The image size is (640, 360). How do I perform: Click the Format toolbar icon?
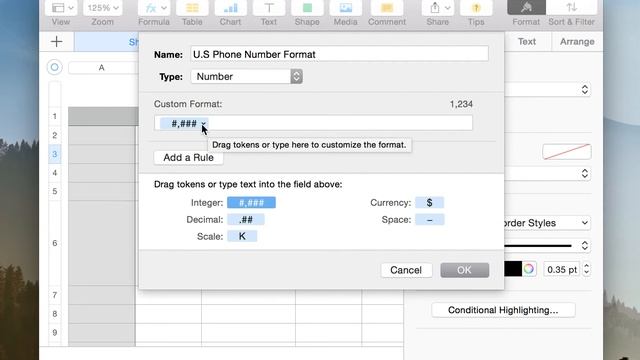click(526, 8)
